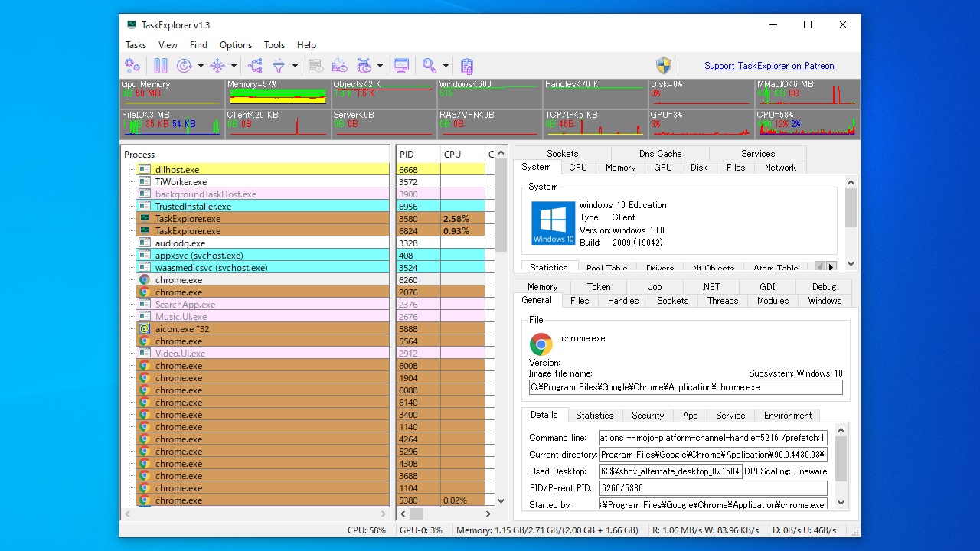The height and width of the screenshot is (551, 980).
Task: Click the Current directory field
Action: pos(714,455)
